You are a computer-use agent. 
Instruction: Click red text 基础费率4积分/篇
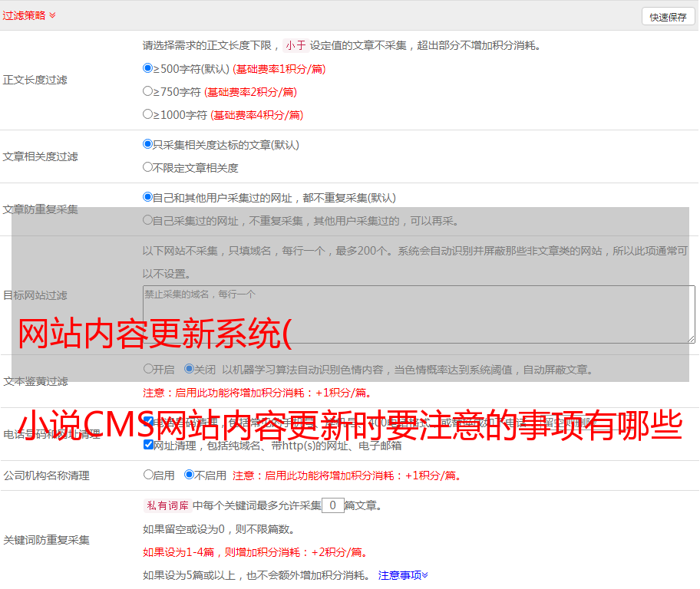[256, 115]
